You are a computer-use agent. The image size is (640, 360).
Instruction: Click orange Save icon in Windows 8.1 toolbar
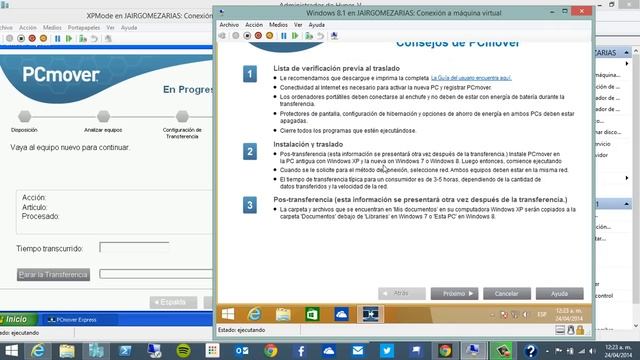point(269,36)
